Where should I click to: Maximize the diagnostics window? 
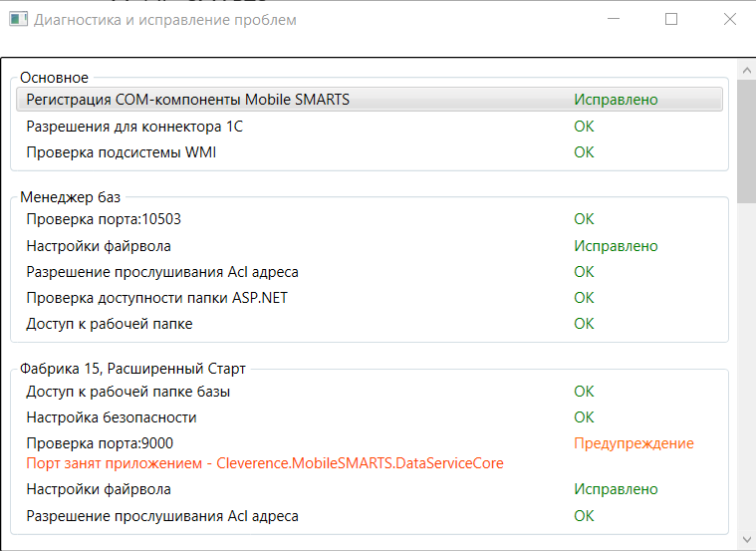pos(671,19)
